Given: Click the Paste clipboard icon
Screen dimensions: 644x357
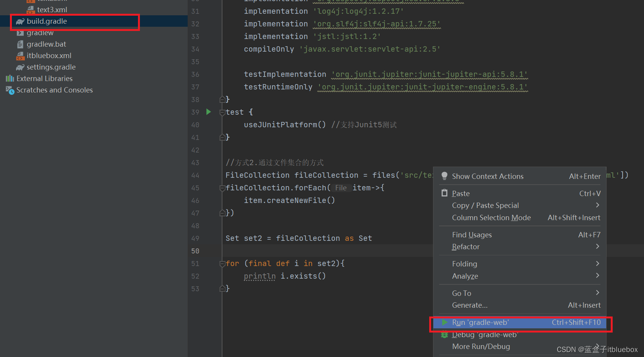Looking at the screenshot, I should click(x=444, y=193).
